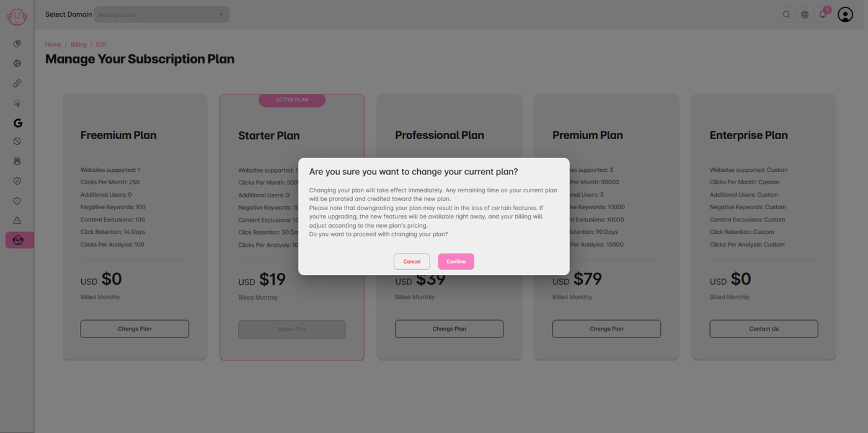868x433 pixels.
Task: Open the search icon in top bar
Action: click(786, 14)
